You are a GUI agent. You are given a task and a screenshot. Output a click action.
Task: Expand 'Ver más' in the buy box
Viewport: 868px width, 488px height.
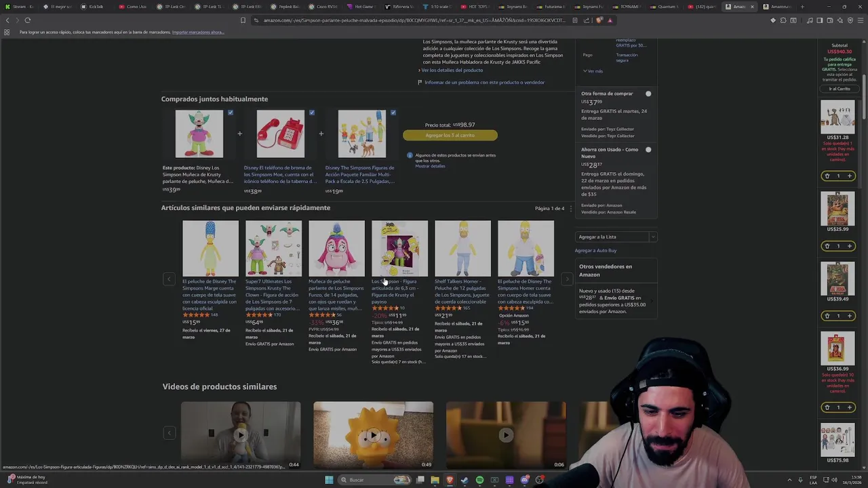[593, 71]
